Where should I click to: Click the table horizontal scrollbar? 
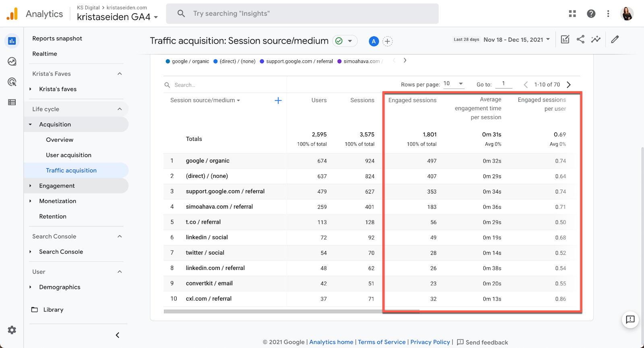tap(291, 311)
